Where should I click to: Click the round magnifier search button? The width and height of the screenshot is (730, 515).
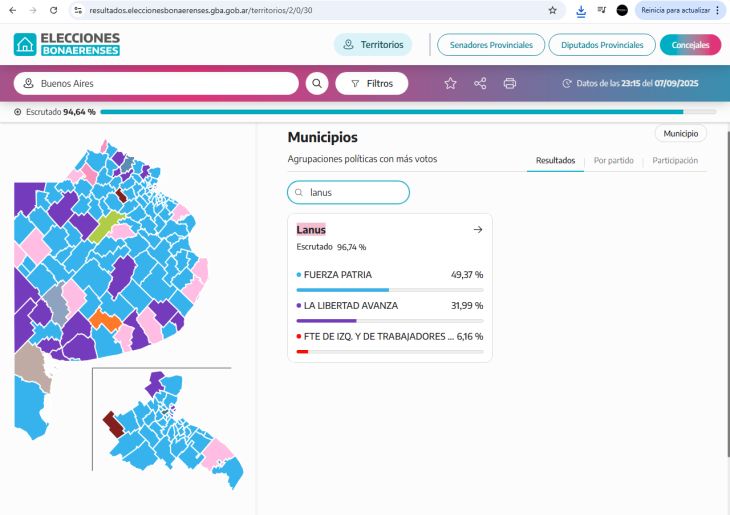317,83
